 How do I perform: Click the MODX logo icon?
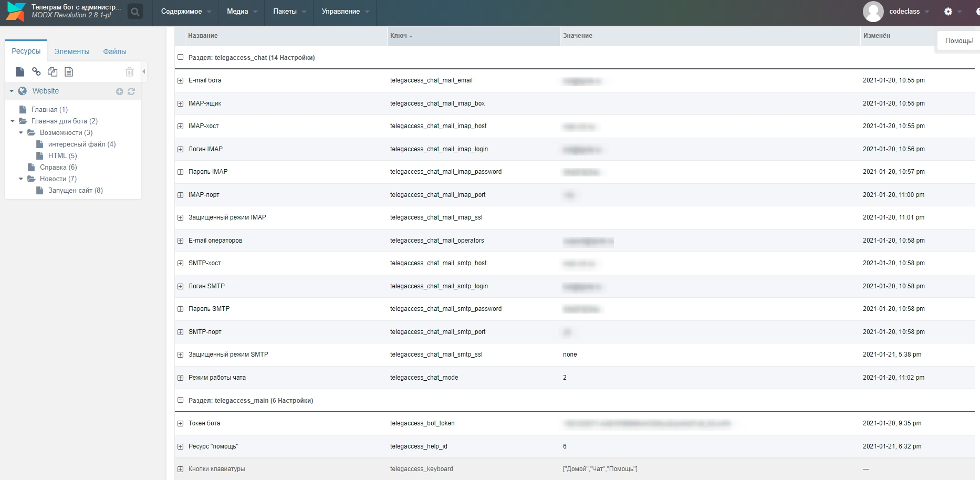tap(15, 12)
